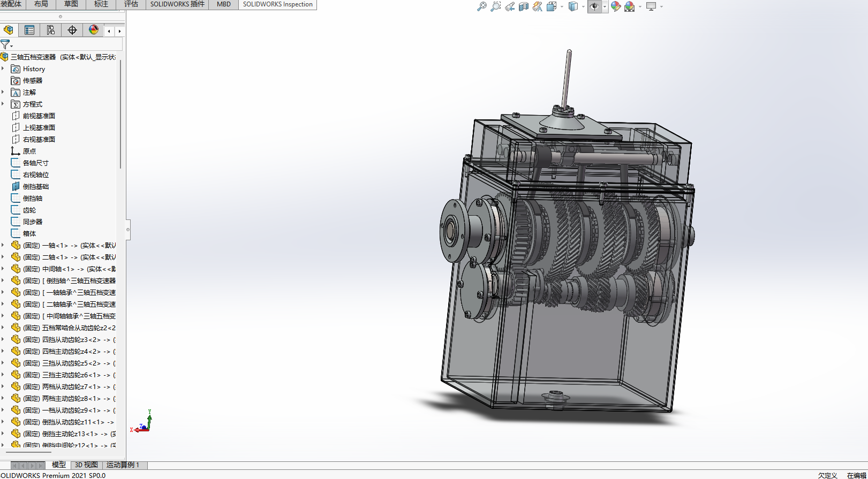Click the Edit Appearance icon

click(x=616, y=6)
